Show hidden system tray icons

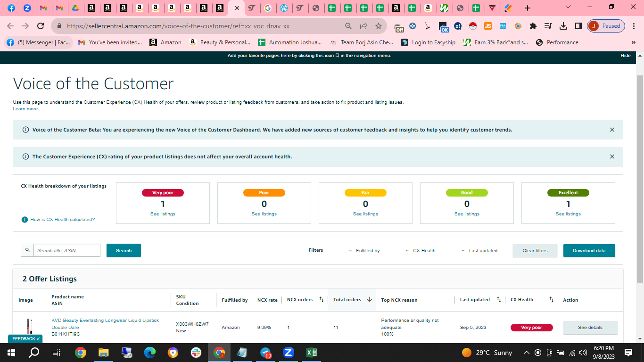tap(527, 353)
